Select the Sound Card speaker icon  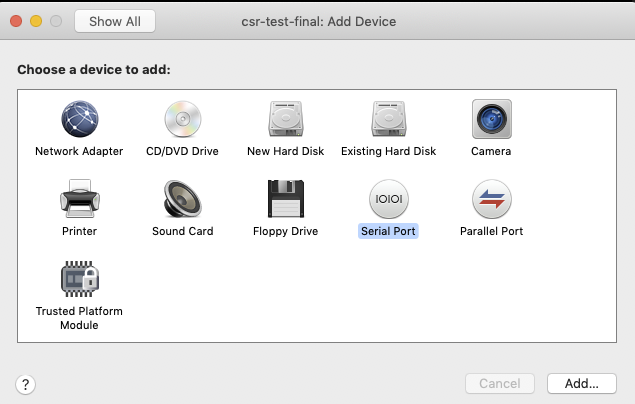(183, 199)
